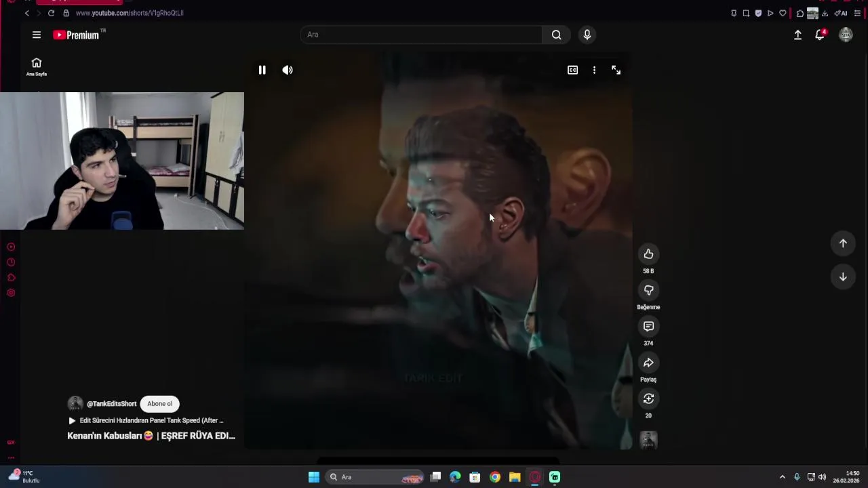Image resolution: width=868 pixels, height=488 pixels.
Task: Open the browser player play icon
Action: pos(770,13)
